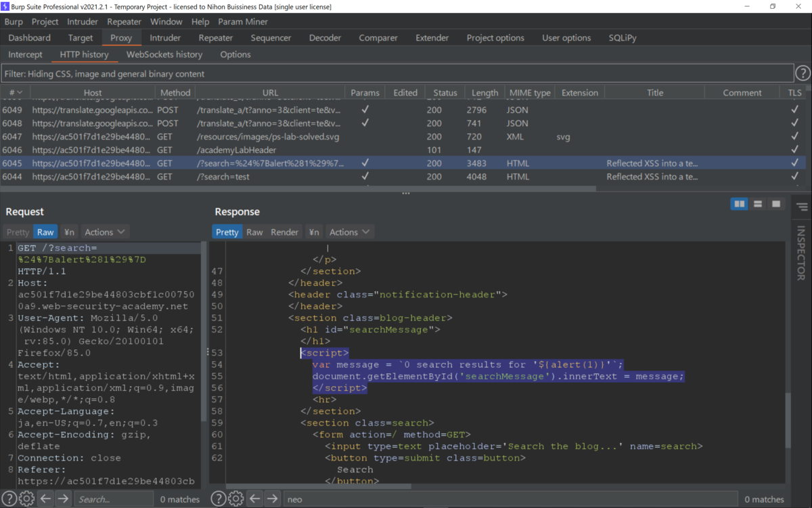812x508 pixels.
Task: Sort history by Status column header
Action: coord(445,93)
